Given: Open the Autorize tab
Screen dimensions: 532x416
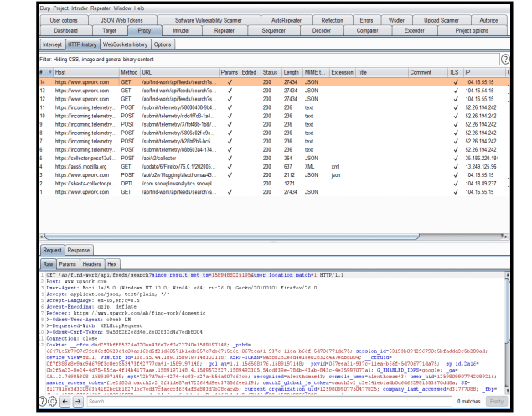Looking at the screenshot, I should [x=488, y=20].
